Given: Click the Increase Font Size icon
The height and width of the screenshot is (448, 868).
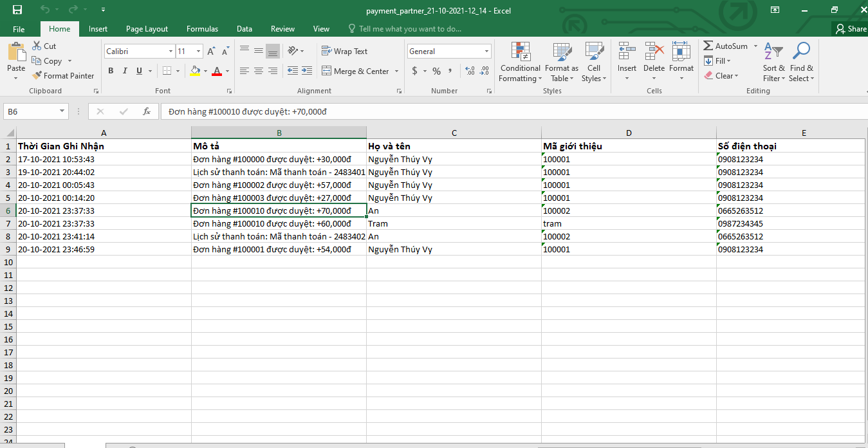Looking at the screenshot, I should pos(212,51).
